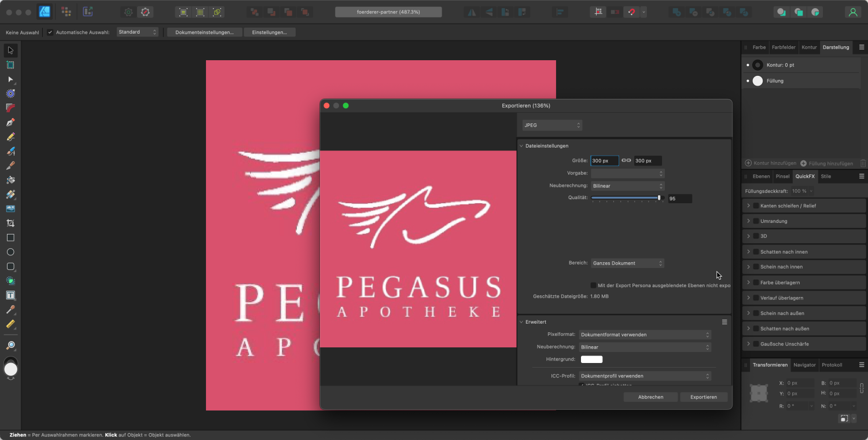Select the Pencil tool

(x=10, y=137)
